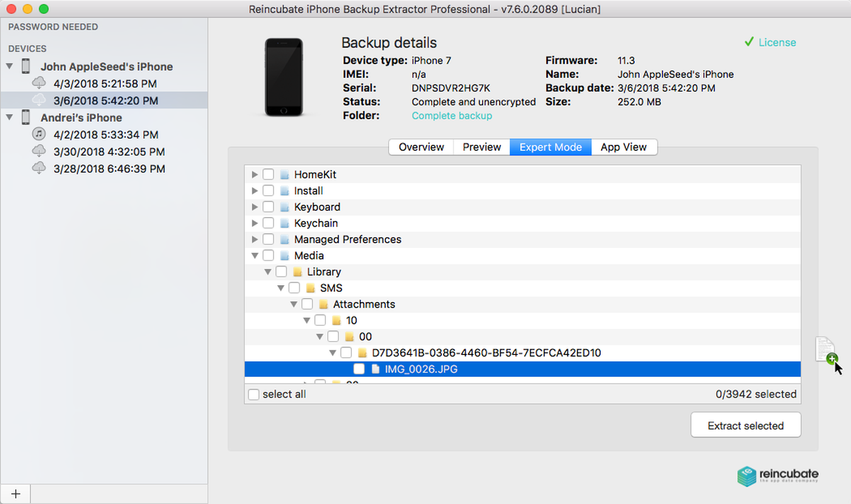Check the HomeKit checkbox
851x504 pixels.
coord(268,174)
